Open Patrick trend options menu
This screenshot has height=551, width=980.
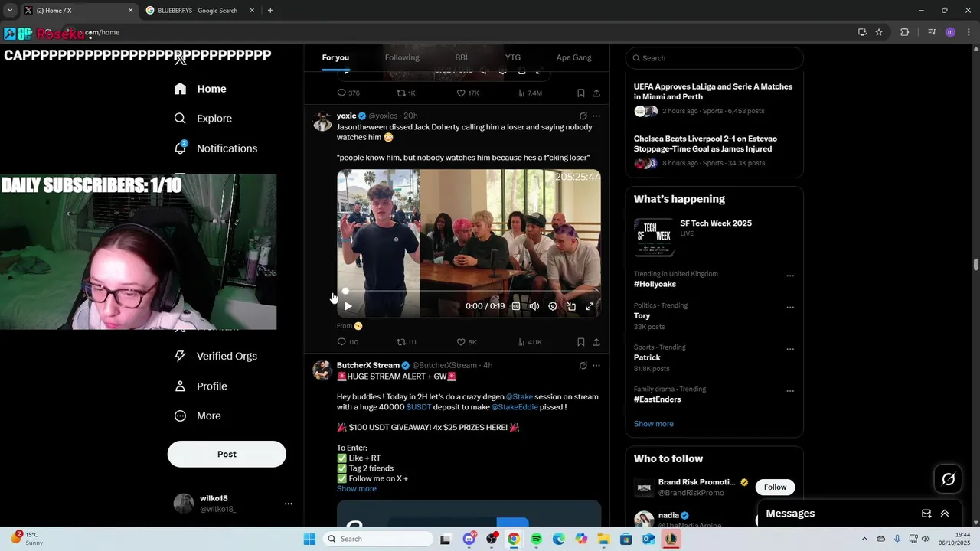(x=790, y=349)
